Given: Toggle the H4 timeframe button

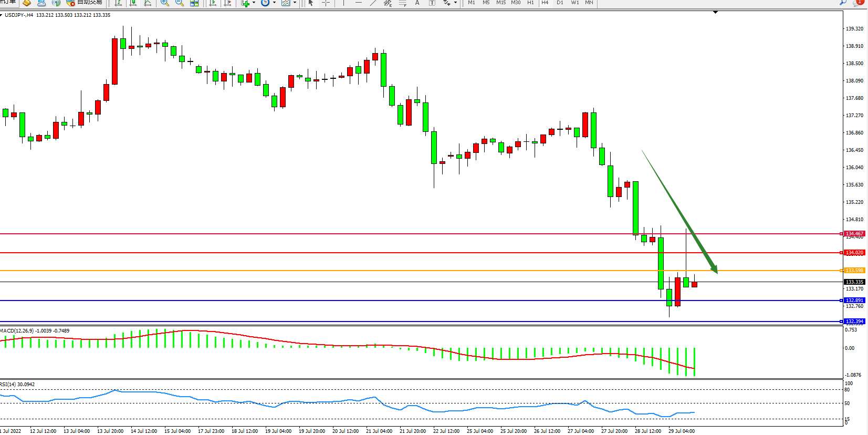Looking at the screenshot, I should 545,3.
